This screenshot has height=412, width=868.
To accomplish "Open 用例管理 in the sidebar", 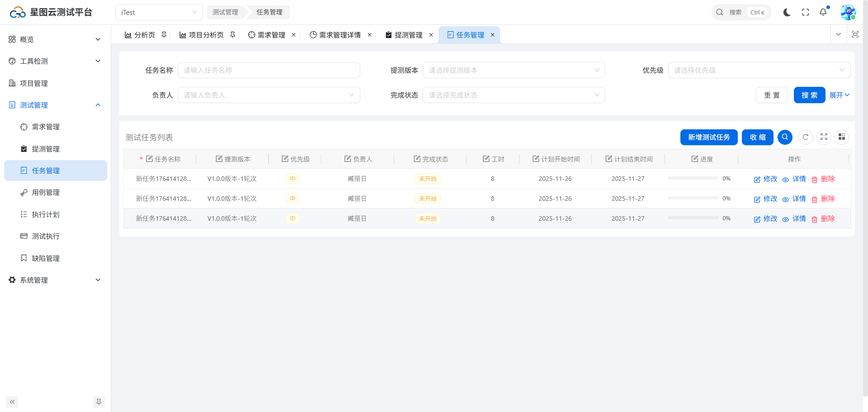I will [46, 193].
